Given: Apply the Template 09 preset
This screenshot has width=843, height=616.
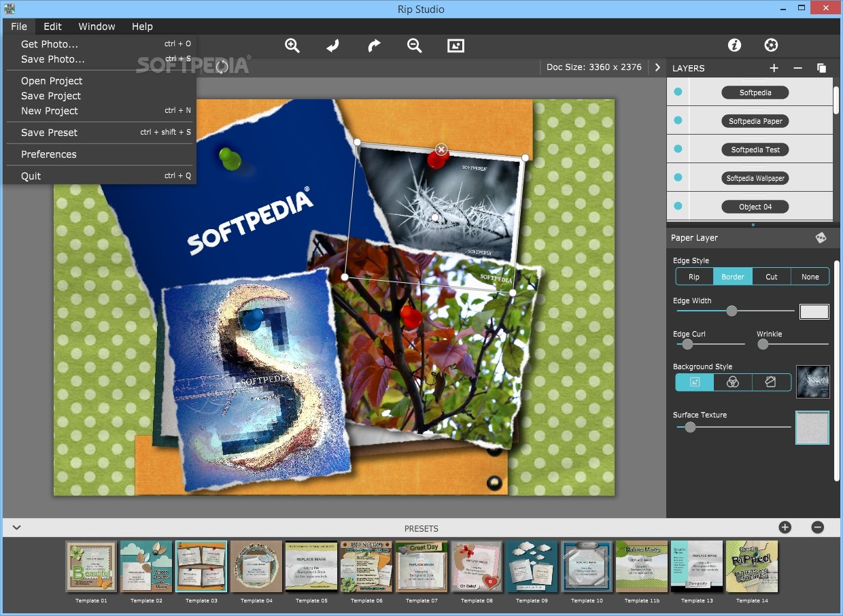Looking at the screenshot, I should (532, 566).
